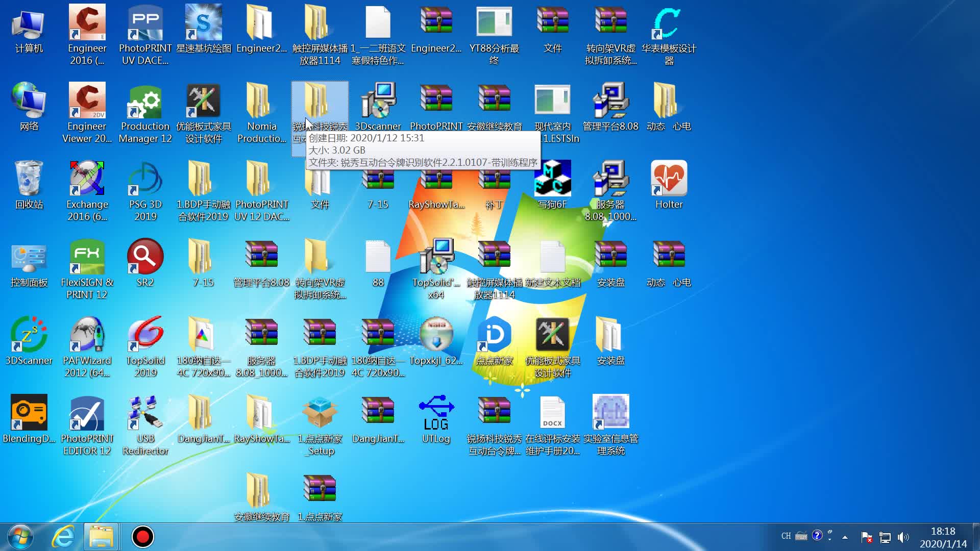
Task: Launch 华表模板设计器 shortcut
Action: (x=669, y=35)
